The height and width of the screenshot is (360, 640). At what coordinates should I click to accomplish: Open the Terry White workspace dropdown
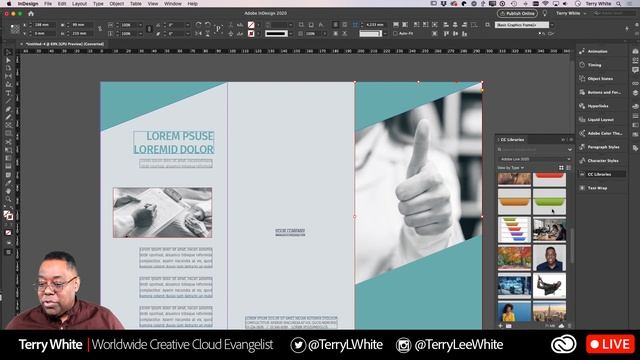tap(571, 13)
